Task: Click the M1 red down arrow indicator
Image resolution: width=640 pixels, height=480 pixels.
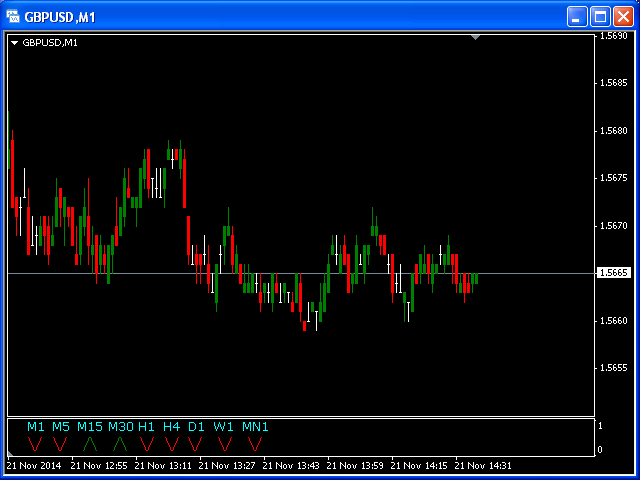Action: pos(35,444)
